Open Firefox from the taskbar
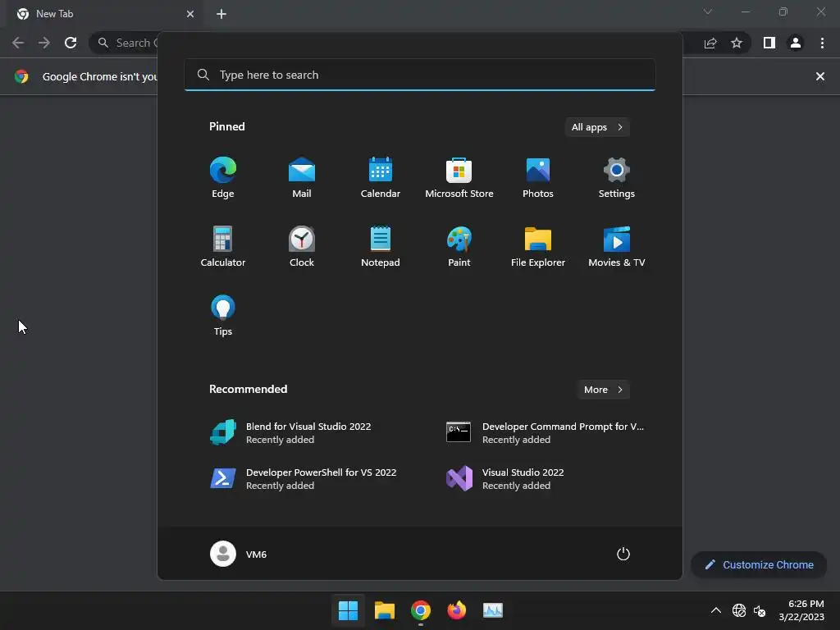Viewport: 840px width, 630px height. 456,610
